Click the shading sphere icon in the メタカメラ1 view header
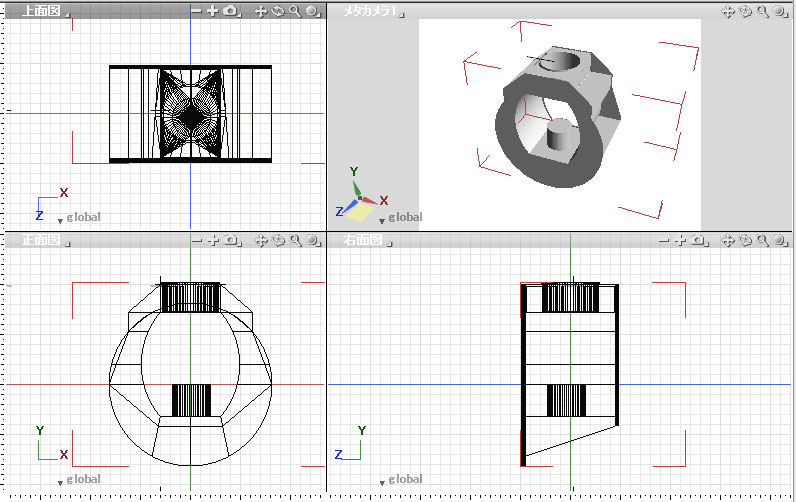Image resolution: width=796 pixels, height=502 pixels. coord(779,11)
